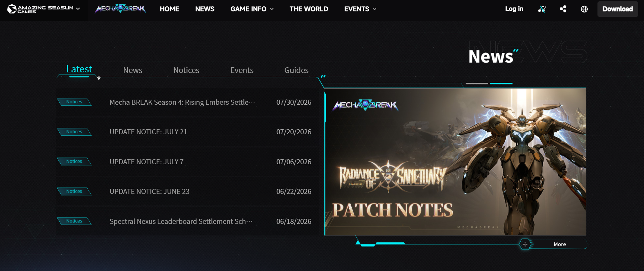Expand the GAME INFO dropdown menu
This screenshot has height=271, width=644.
[x=252, y=9]
